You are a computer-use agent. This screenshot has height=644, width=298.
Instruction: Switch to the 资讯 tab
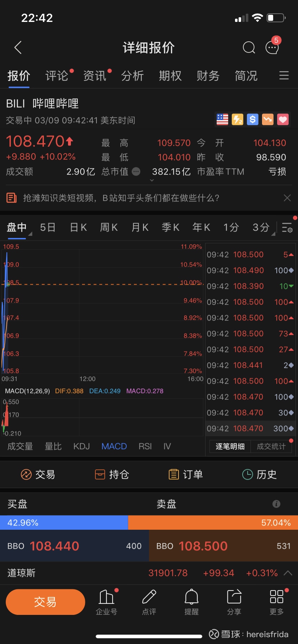[95, 76]
